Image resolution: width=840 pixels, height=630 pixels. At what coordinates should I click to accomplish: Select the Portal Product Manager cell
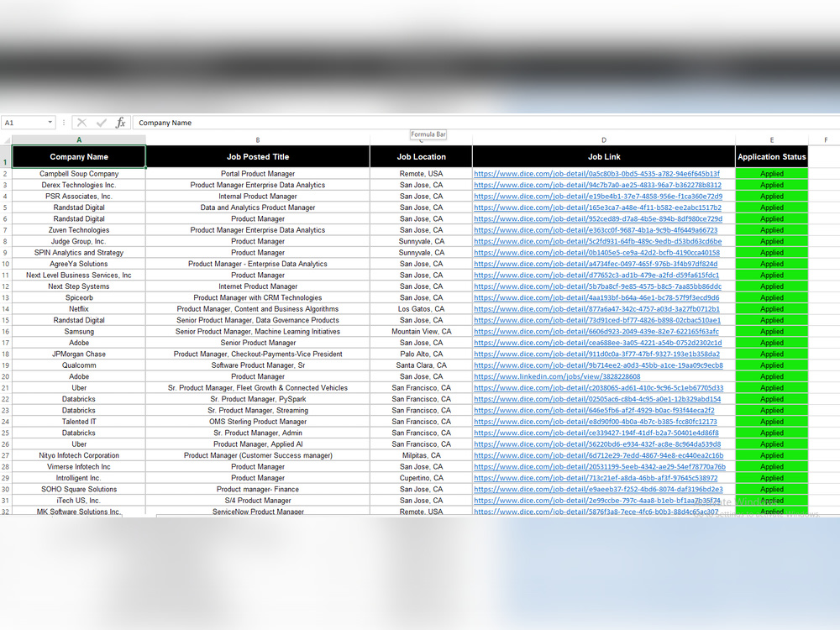[x=258, y=174]
